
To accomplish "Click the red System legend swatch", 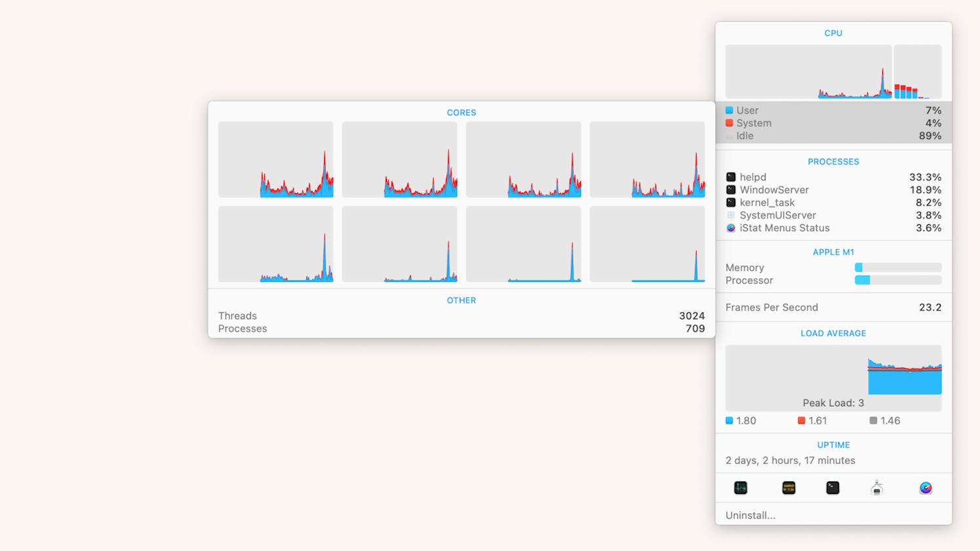I will pyautogui.click(x=729, y=123).
